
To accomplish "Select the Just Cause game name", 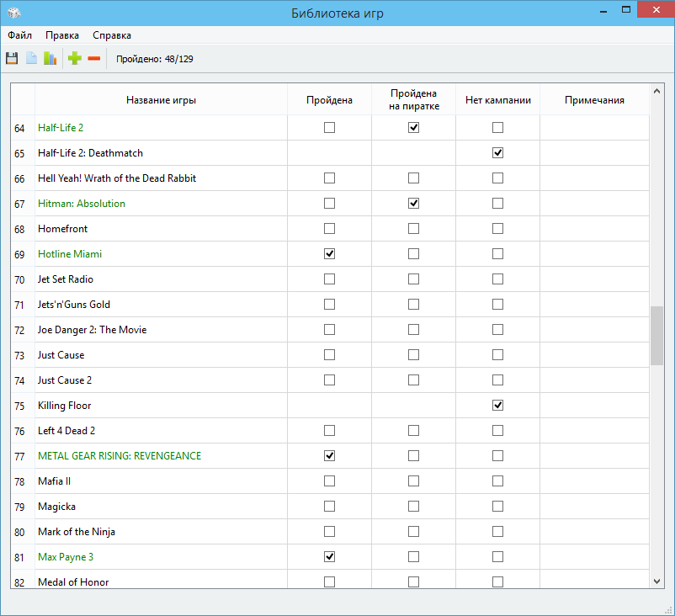I will 61,355.
